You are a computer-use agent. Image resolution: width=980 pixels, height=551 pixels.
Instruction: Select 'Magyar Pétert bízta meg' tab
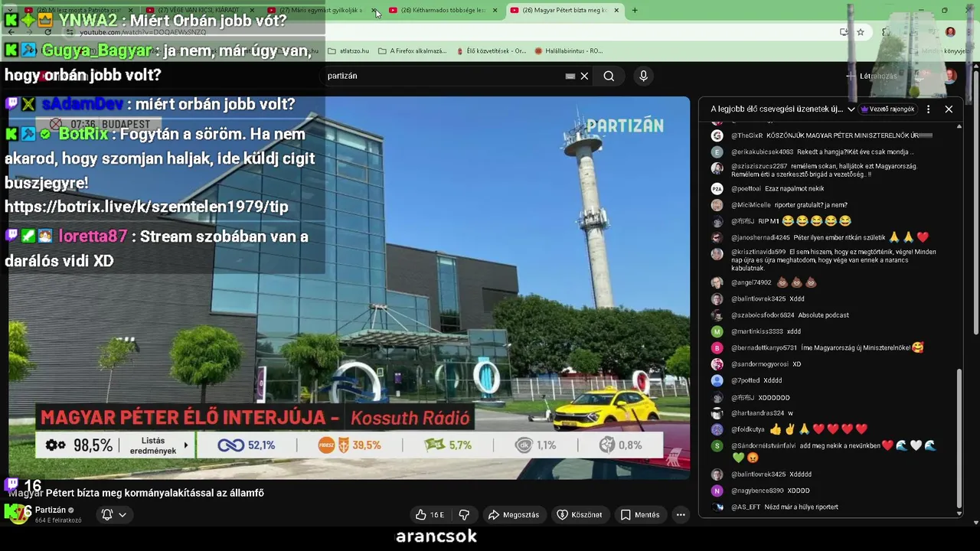pos(564,10)
